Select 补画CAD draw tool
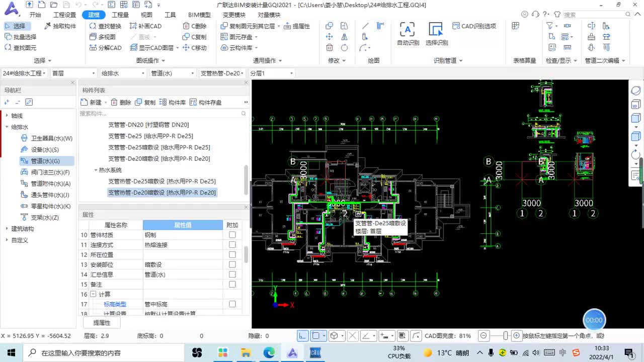644x362 pixels. click(x=146, y=26)
